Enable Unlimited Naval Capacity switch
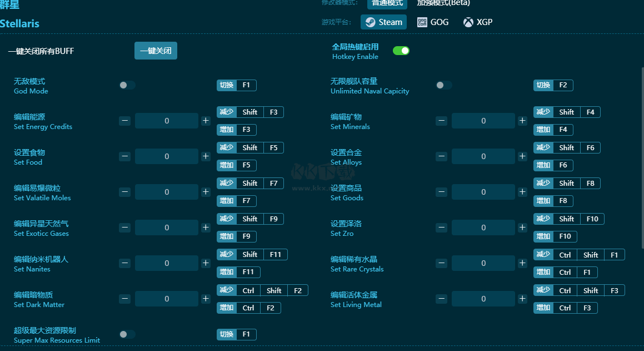Screen dimensions: 644x351 [x=444, y=85]
